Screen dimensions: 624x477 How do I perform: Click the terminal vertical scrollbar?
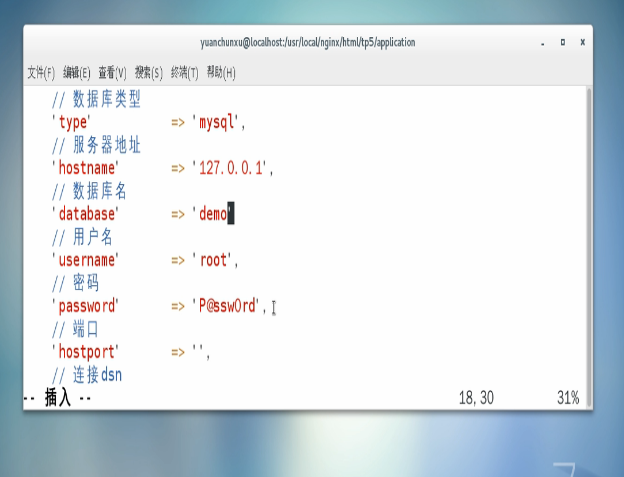(x=589, y=247)
